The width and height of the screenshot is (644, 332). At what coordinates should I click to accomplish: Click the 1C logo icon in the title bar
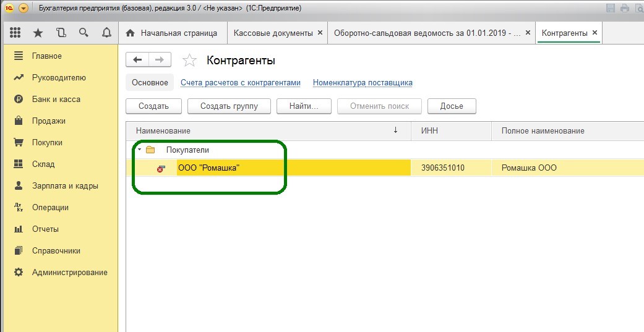(9, 8)
